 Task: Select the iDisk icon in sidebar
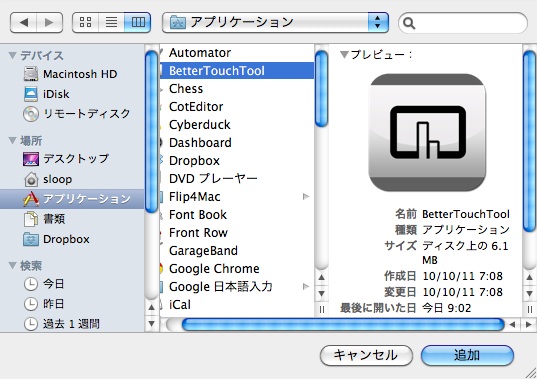tap(30, 94)
